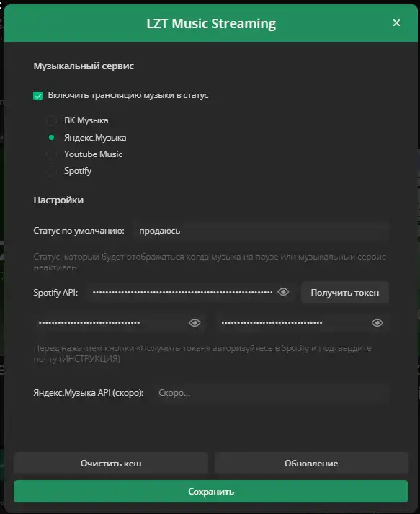Uncheck 'Включить трансляцию музыки в статус'

coord(38,96)
